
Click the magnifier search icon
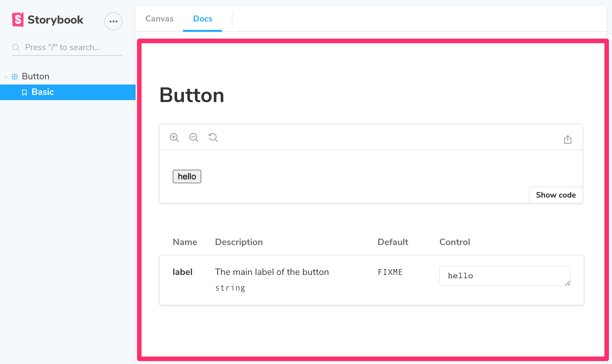pyautogui.click(x=16, y=47)
